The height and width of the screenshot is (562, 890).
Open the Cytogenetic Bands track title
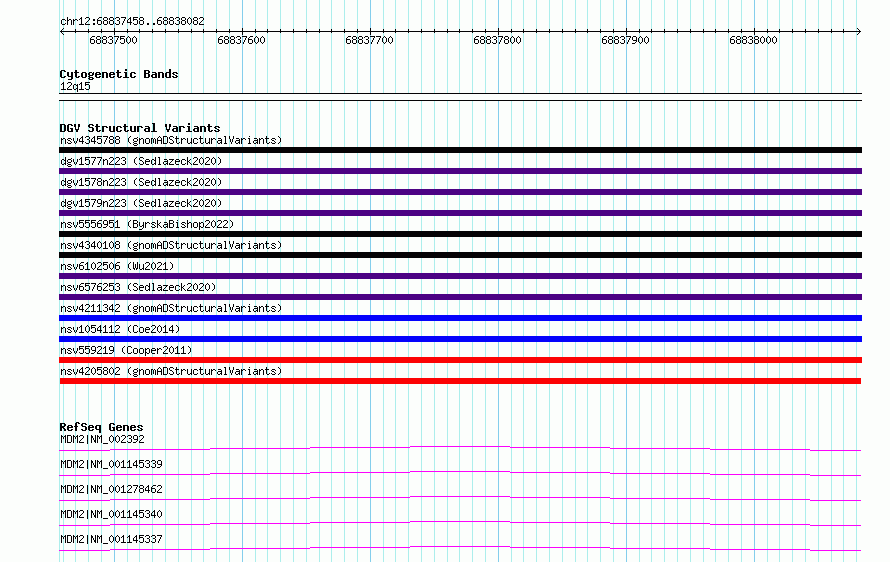(119, 74)
